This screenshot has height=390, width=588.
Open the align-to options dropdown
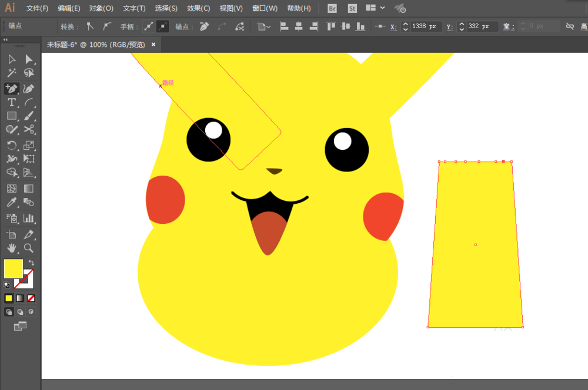pyautogui.click(x=263, y=26)
